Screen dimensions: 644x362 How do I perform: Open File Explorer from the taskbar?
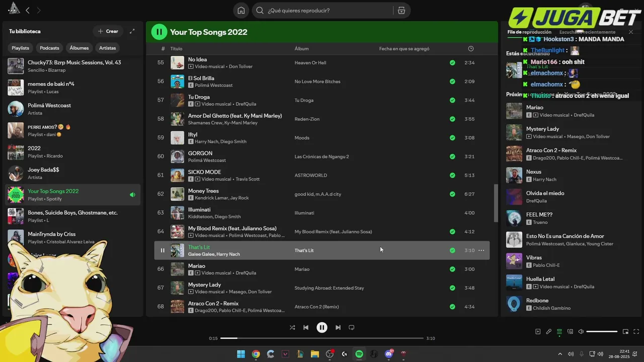[x=314, y=354]
